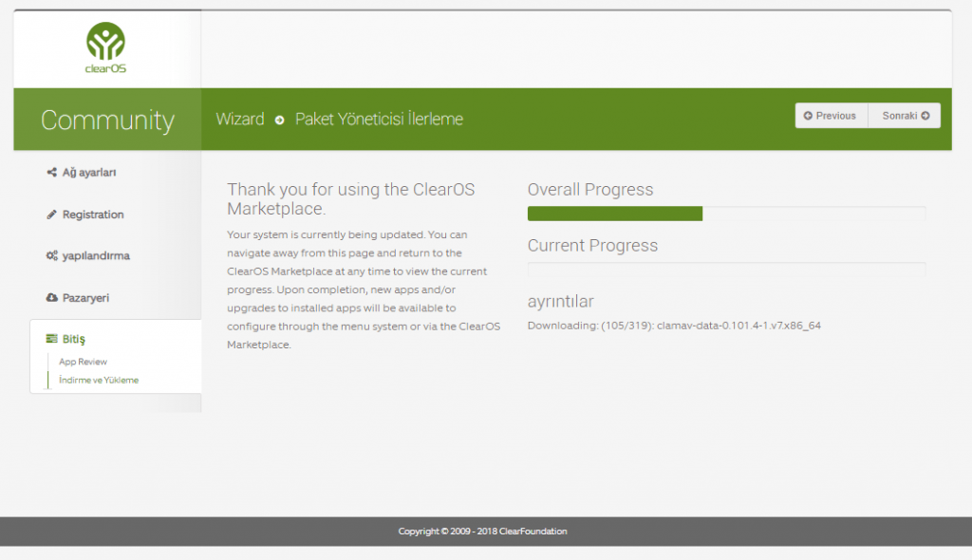Click the Wizard breadcrumb text
The width and height of the screenshot is (972, 560).
pos(240,120)
